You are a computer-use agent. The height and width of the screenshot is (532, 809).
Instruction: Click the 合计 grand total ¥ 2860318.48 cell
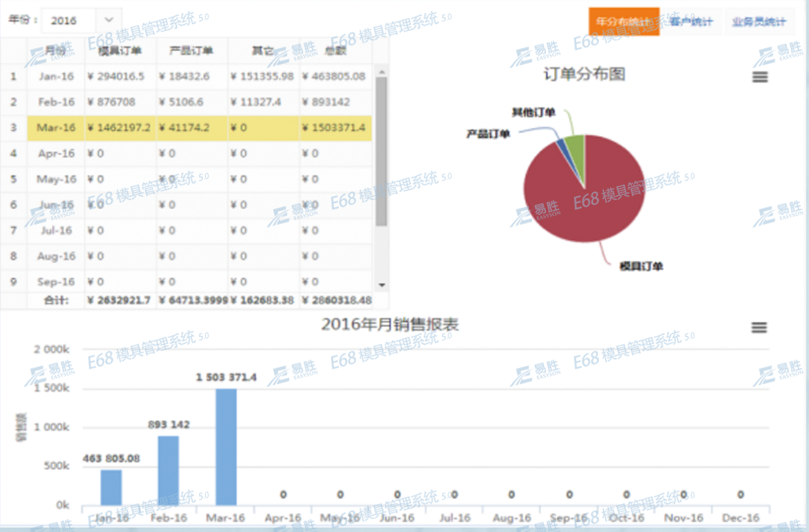coord(336,301)
